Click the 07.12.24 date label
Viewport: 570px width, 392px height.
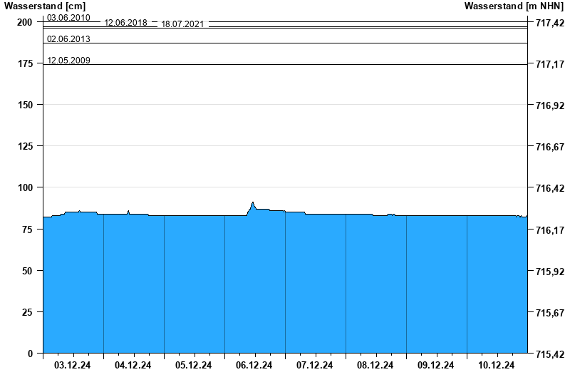click(315, 366)
